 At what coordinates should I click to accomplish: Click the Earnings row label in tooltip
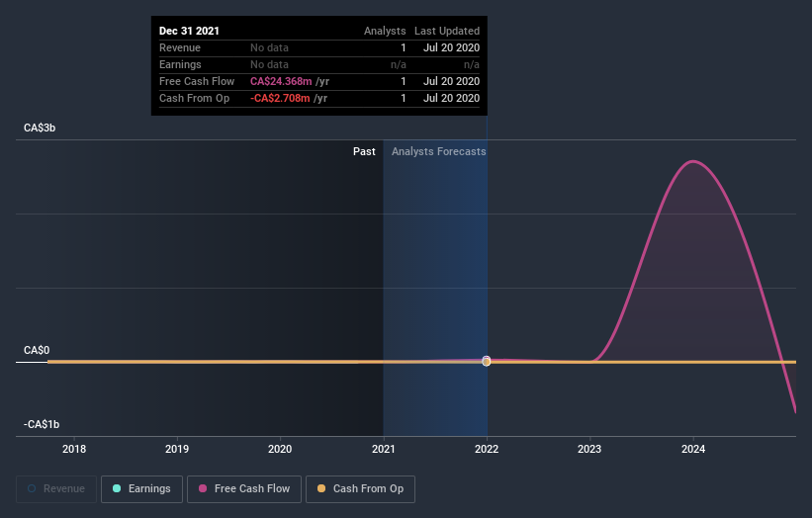[180, 64]
